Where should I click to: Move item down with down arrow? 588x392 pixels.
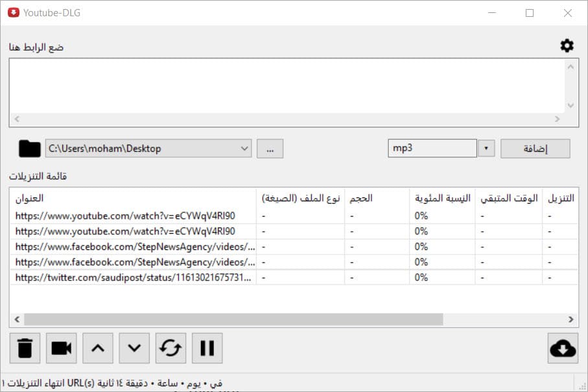click(134, 348)
